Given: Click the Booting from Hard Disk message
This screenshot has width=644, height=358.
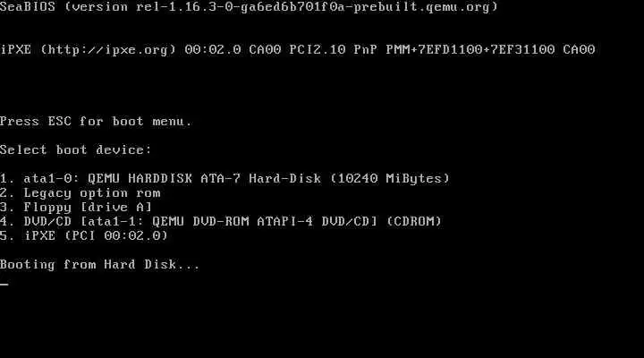Looking at the screenshot, I should [x=100, y=264].
